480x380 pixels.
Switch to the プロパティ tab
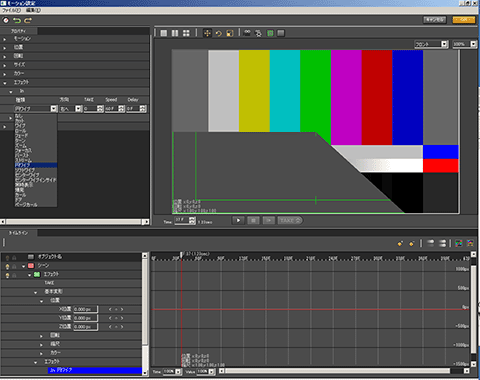pyautogui.click(x=19, y=31)
